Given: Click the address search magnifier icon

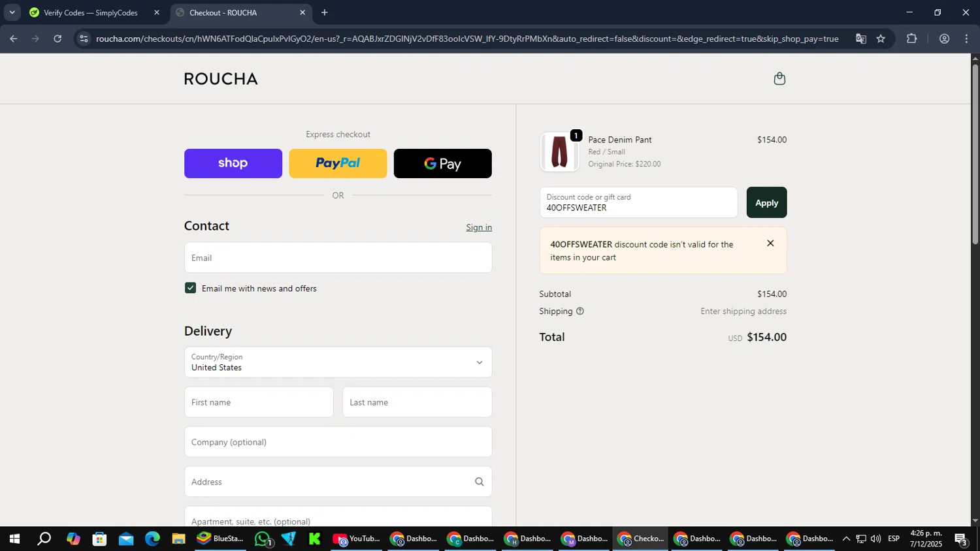Looking at the screenshot, I should pos(479,482).
